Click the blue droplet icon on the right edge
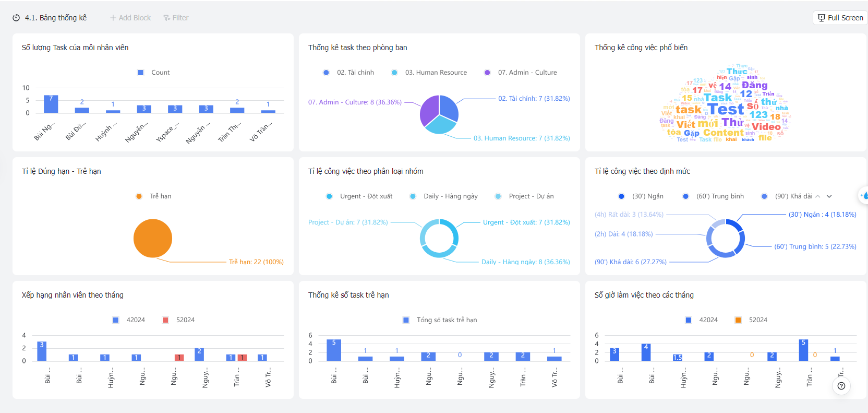868x413 pixels. (865, 196)
